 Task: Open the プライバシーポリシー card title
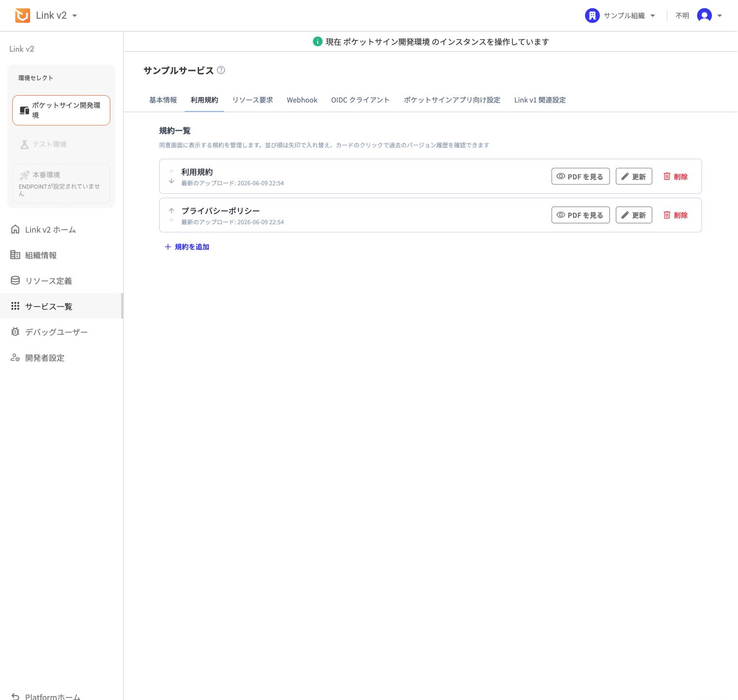coord(221,211)
